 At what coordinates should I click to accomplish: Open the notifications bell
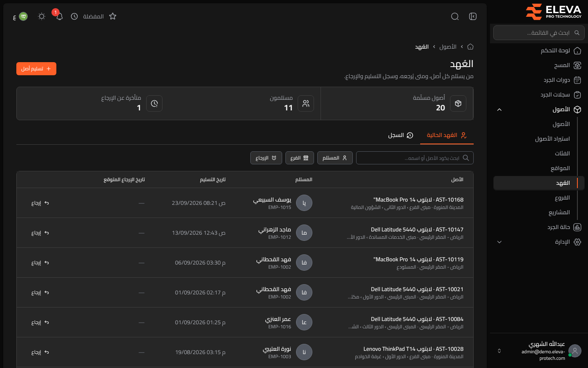[59, 16]
